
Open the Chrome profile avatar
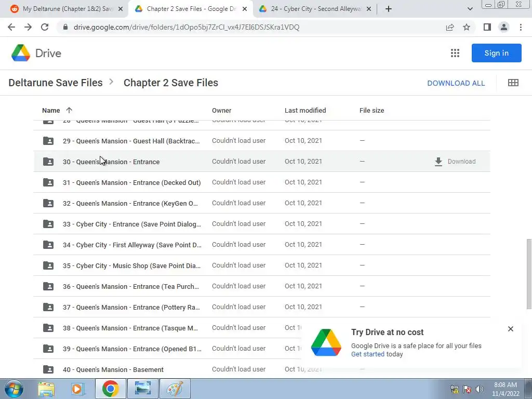[x=504, y=27]
